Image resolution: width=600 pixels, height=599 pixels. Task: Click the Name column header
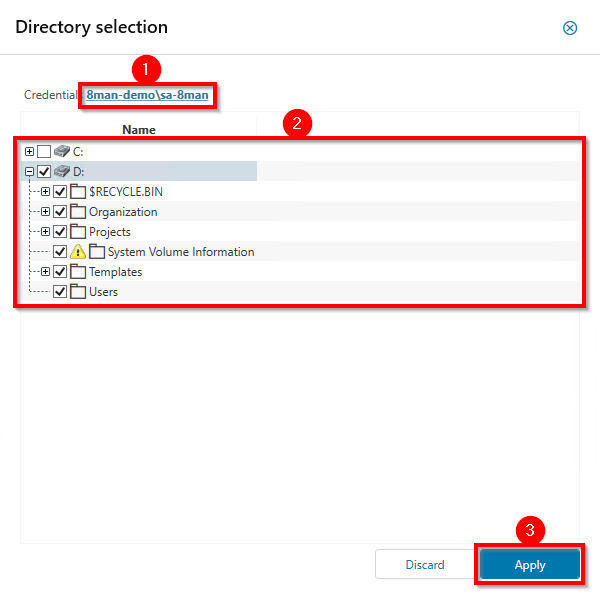[138, 129]
